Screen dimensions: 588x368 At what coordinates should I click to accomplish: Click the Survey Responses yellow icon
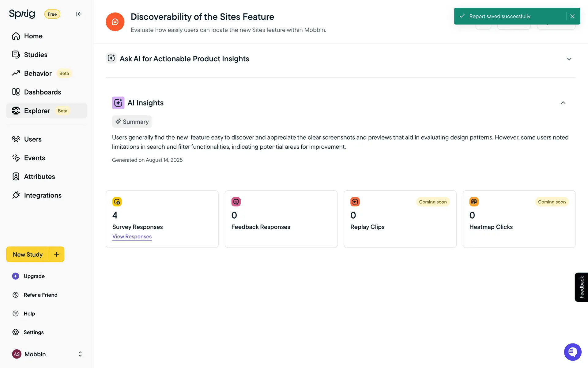117,202
